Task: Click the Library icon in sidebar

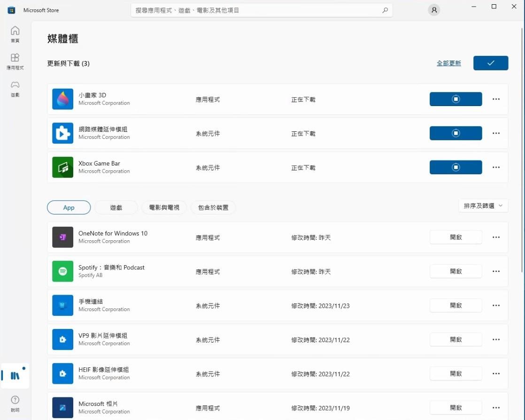Action: 15,375
